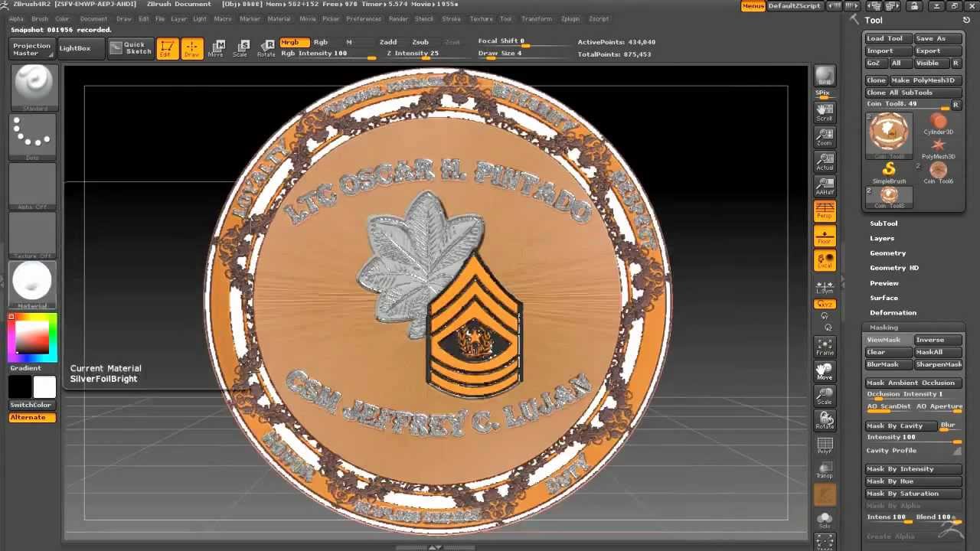Open the Brush menu

tap(39, 18)
